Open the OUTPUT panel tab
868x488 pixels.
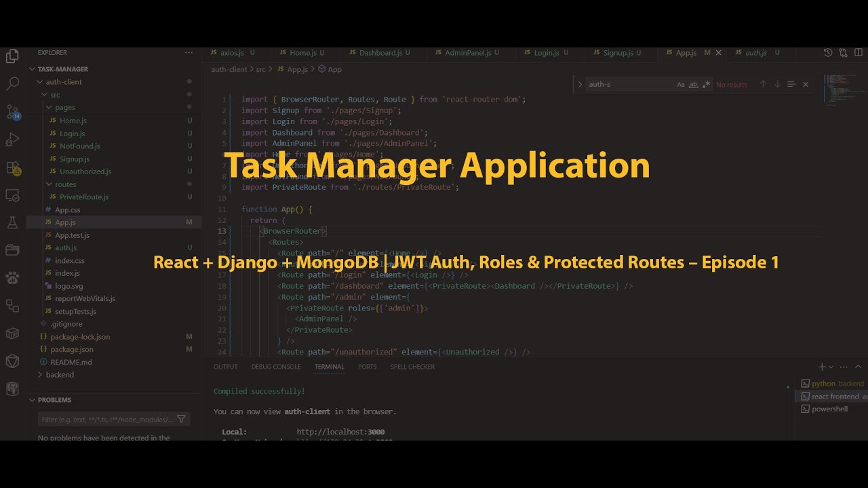(x=226, y=367)
